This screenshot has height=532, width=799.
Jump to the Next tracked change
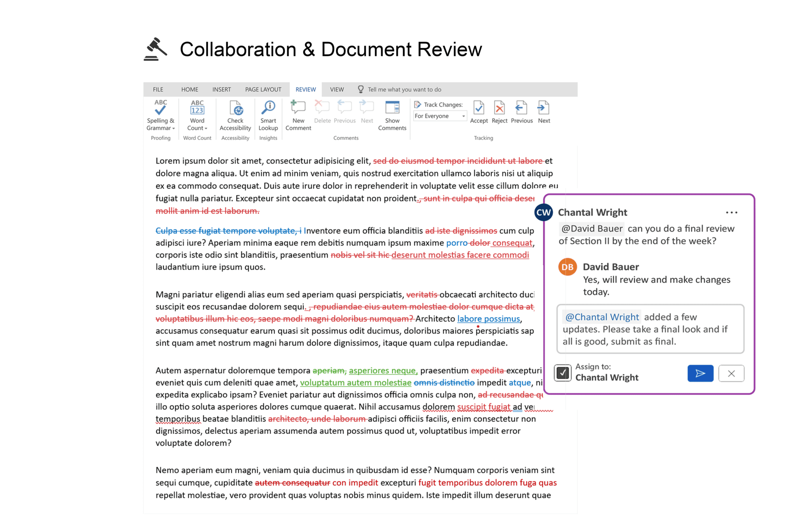click(x=544, y=113)
